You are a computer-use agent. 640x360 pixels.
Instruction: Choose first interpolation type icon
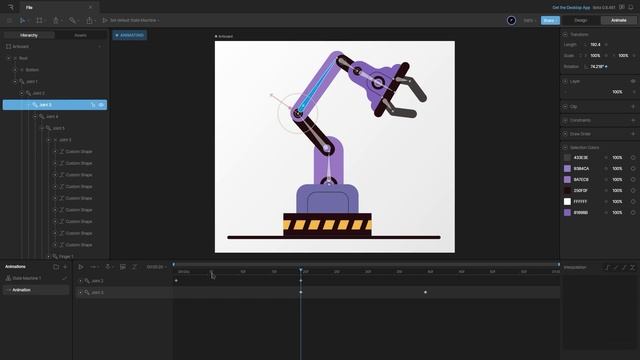pyautogui.click(x=607, y=267)
